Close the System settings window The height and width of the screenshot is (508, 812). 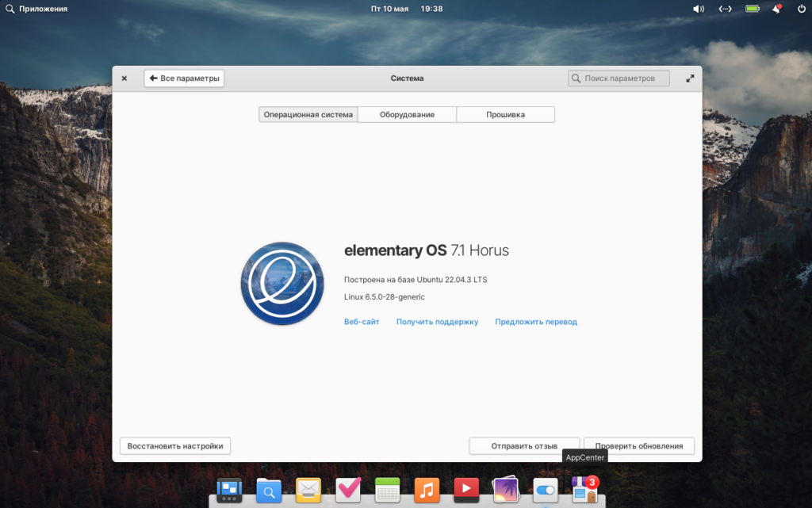pyautogui.click(x=124, y=78)
